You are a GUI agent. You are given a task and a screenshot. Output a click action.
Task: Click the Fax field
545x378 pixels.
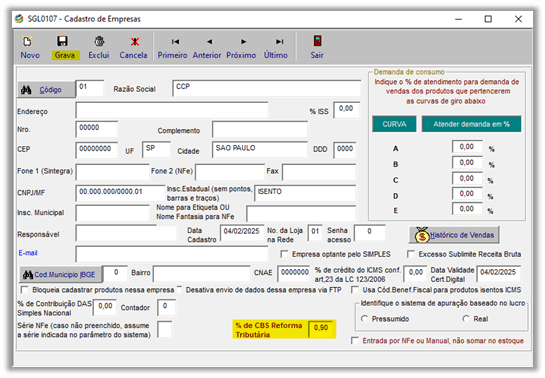319,172
